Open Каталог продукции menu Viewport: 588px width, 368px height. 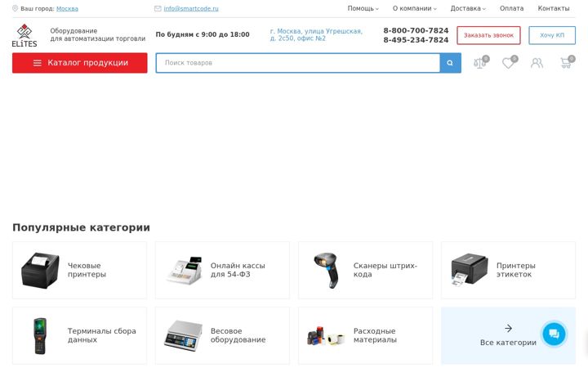79,63
